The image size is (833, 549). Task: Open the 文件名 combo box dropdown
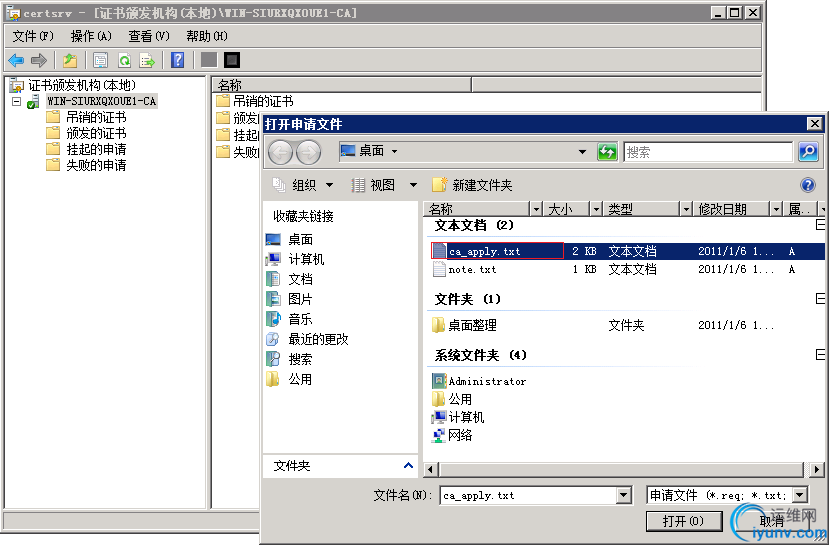point(624,496)
